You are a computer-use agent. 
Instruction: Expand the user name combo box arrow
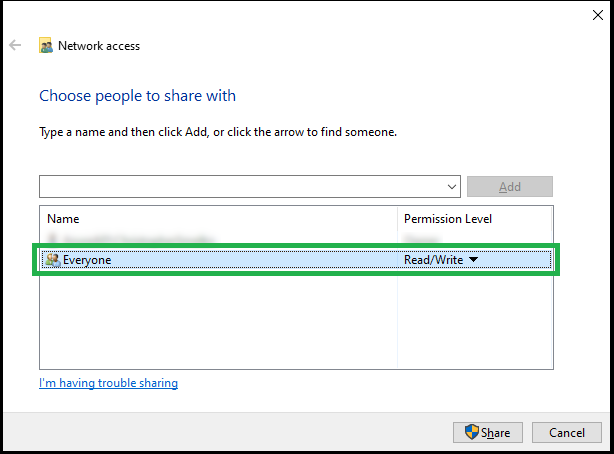click(x=451, y=187)
